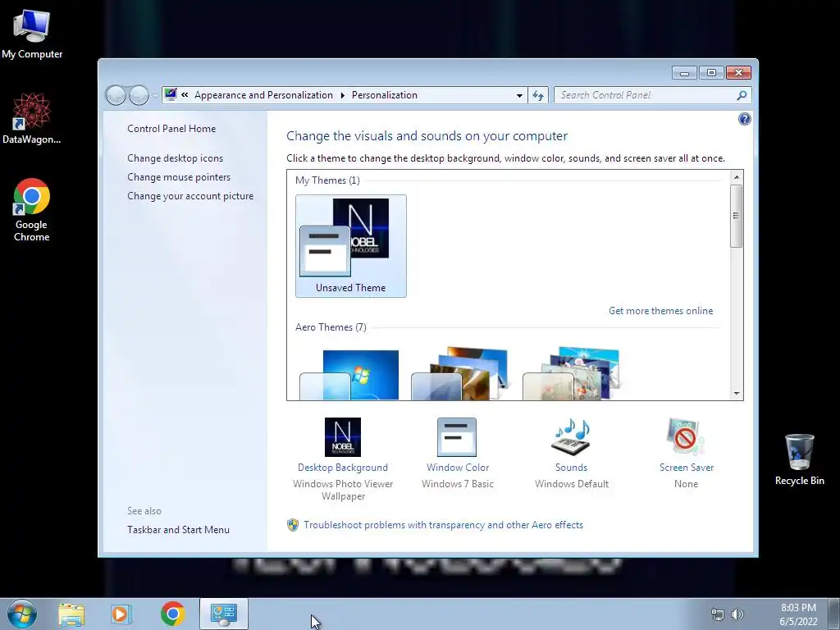
Task: Click the refresh button beside address bar
Action: click(x=538, y=95)
